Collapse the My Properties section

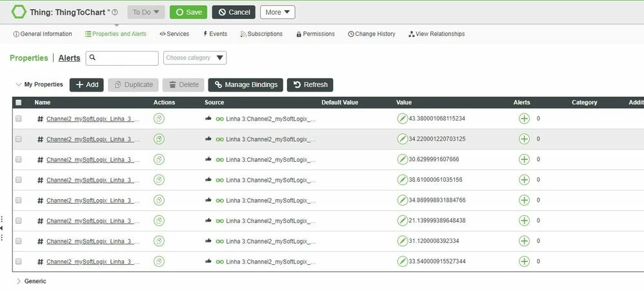[18, 84]
